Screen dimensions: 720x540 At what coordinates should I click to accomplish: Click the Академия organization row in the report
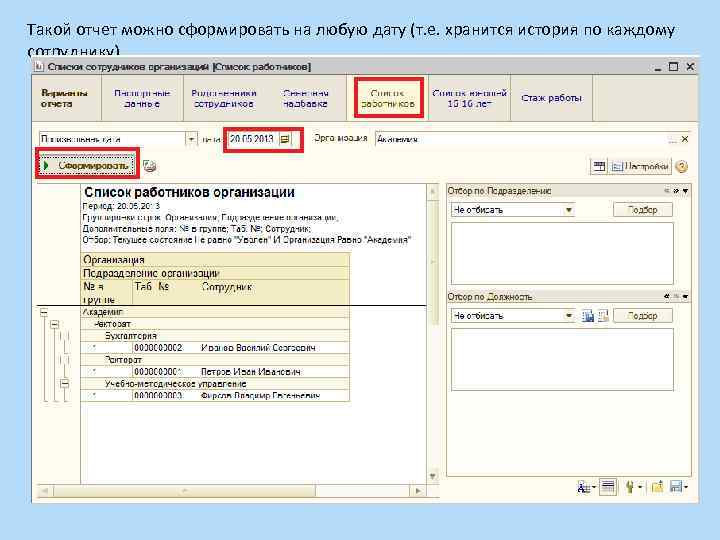pyautogui.click(x=215, y=312)
